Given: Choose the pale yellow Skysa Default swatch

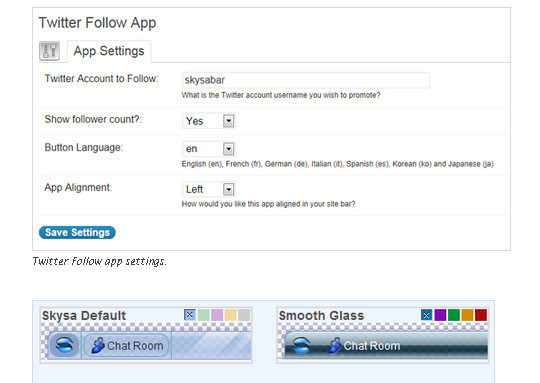Looking at the screenshot, I should (230, 314).
